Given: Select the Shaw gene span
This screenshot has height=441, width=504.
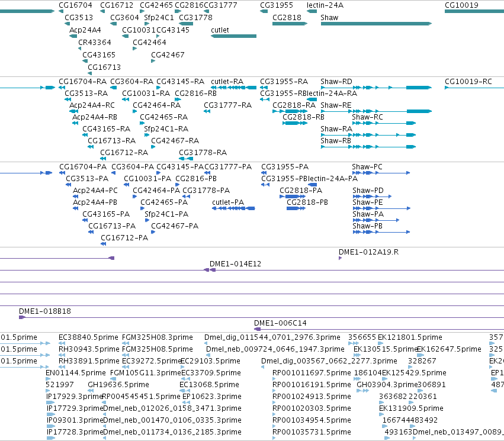Looking at the screenshot, I should coord(376,24).
